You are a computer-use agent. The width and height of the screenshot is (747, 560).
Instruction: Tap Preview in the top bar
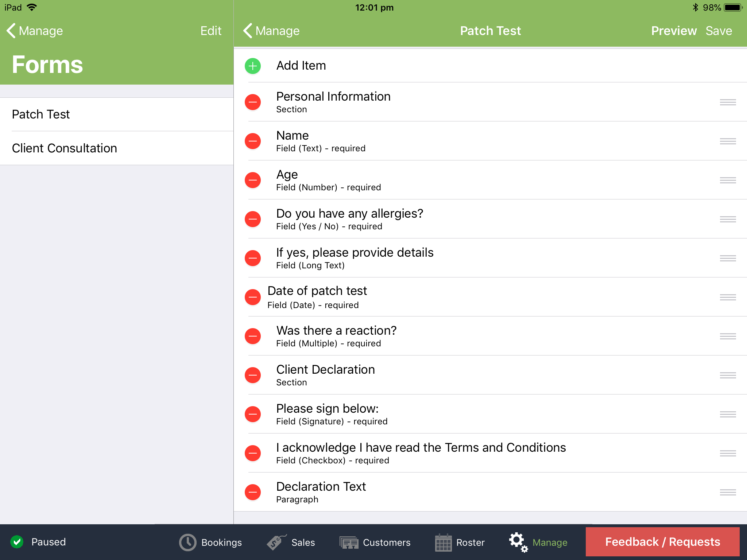click(674, 31)
